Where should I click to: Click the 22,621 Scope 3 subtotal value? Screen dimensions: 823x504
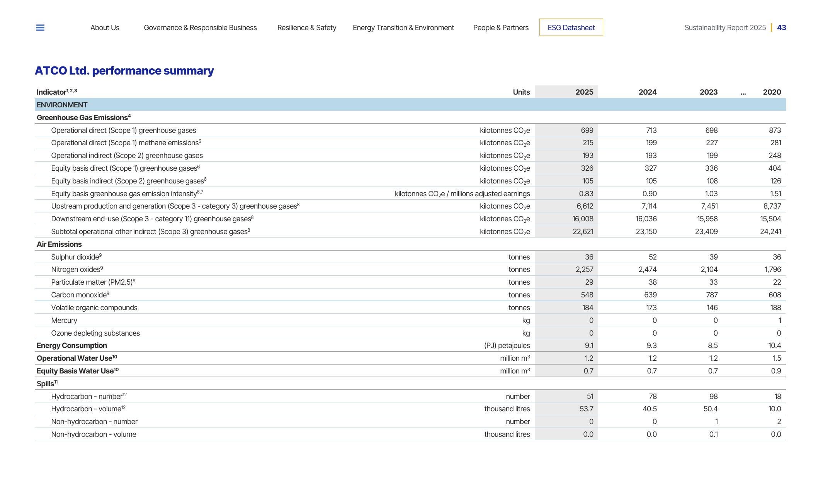pyautogui.click(x=583, y=232)
